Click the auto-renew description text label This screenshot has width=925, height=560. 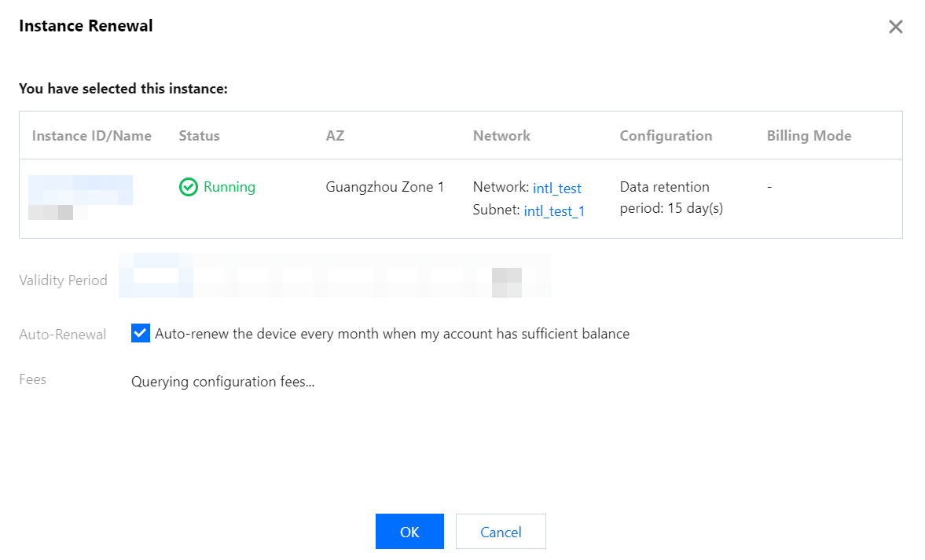[392, 334]
